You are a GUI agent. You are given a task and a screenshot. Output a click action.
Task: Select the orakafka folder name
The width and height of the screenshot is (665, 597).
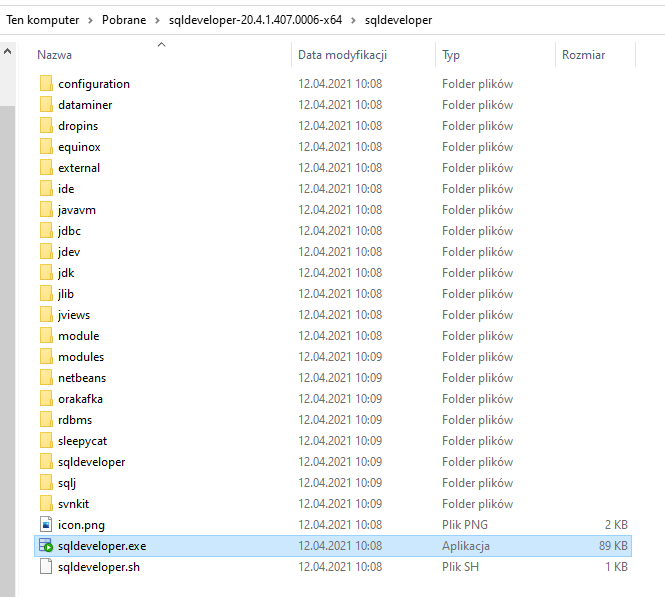click(x=80, y=399)
